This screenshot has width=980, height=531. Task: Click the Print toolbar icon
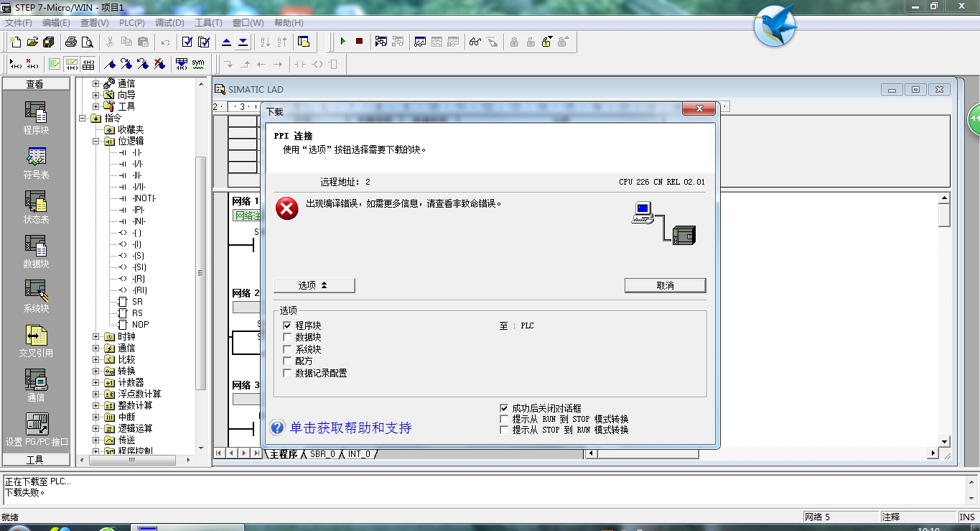(x=71, y=42)
